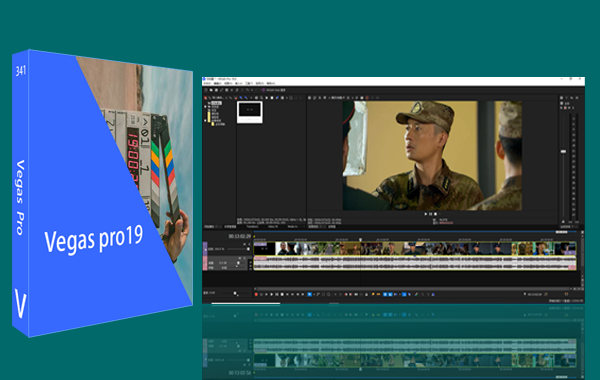Select the blue Normal Edit tool

pos(310,294)
